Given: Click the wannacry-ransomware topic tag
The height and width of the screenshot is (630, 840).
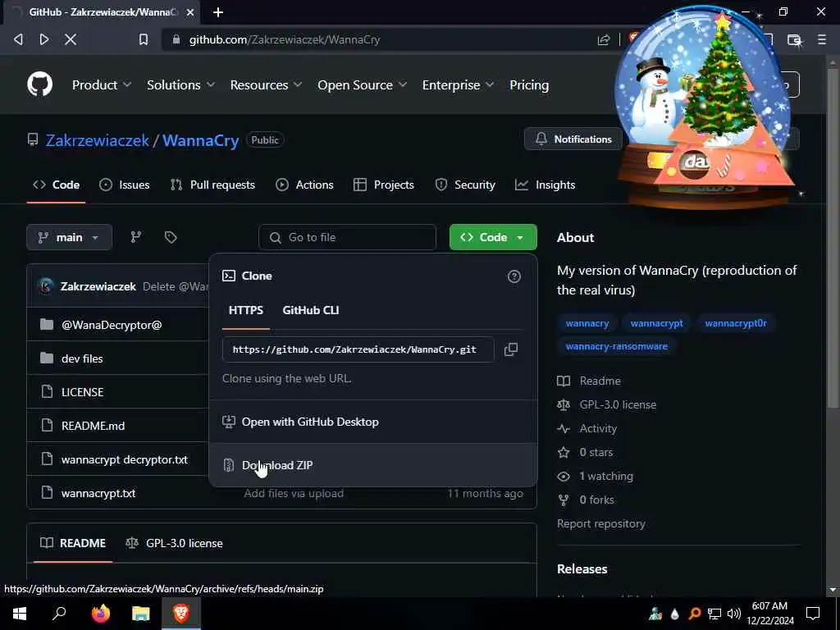Looking at the screenshot, I should click(x=617, y=347).
